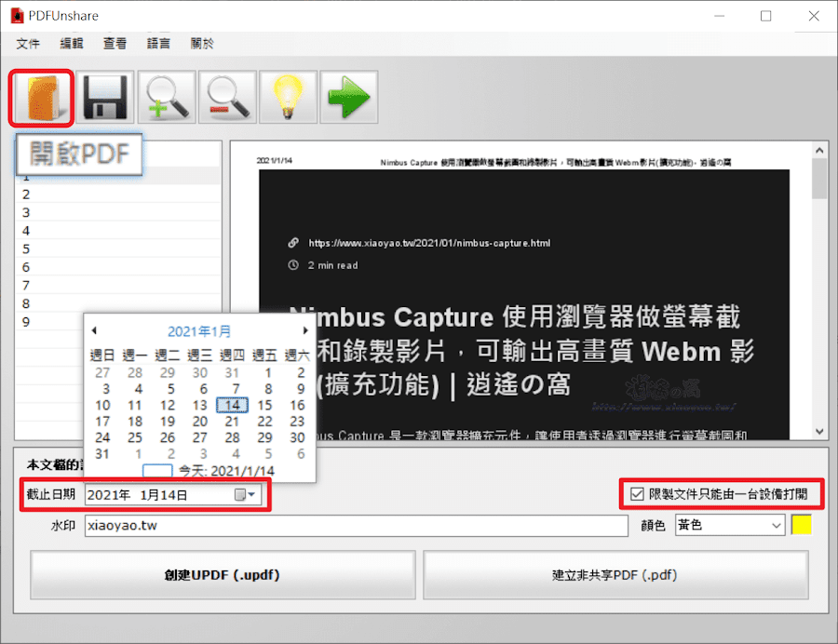Pick January 20 in the calendar
The height and width of the screenshot is (644, 838).
point(200,422)
